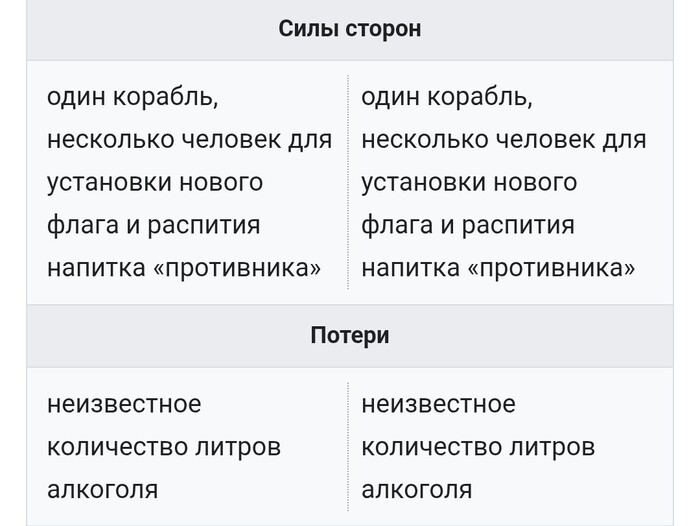Click "неизвестное" in the left losses cell
Viewport: 700px width, 526px height.
pyautogui.click(x=124, y=404)
